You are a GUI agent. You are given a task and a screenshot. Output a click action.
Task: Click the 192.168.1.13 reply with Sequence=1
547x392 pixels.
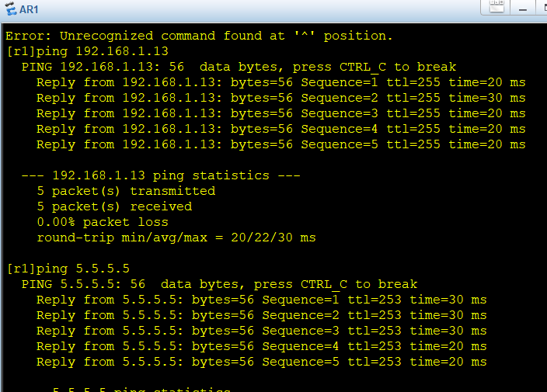(280, 82)
